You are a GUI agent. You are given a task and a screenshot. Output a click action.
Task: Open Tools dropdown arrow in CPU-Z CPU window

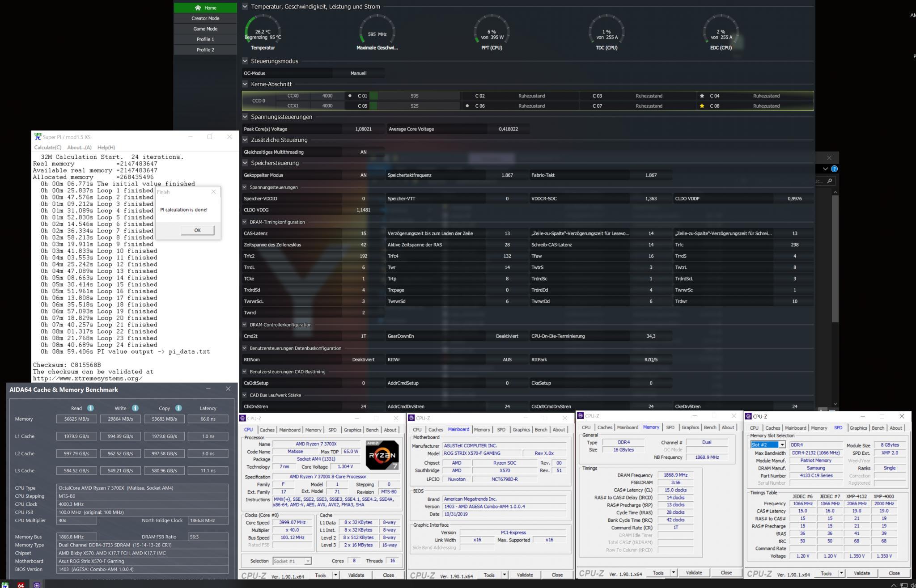tap(335, 575)
